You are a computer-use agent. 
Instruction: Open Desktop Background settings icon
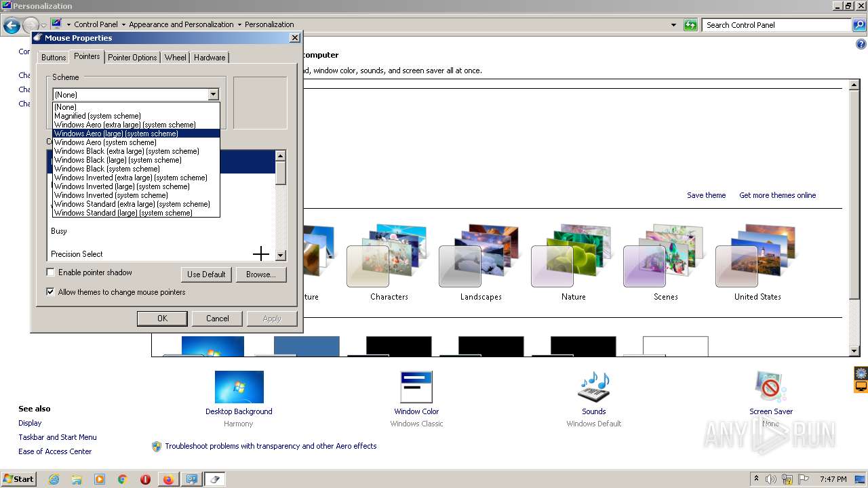point(239,387)
